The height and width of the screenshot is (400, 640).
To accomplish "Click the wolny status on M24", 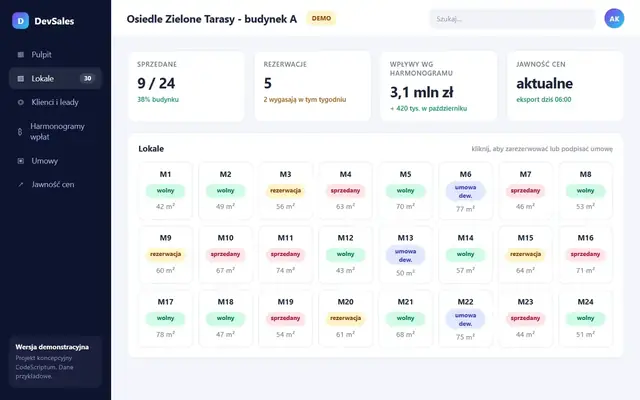I will (585, 318).
